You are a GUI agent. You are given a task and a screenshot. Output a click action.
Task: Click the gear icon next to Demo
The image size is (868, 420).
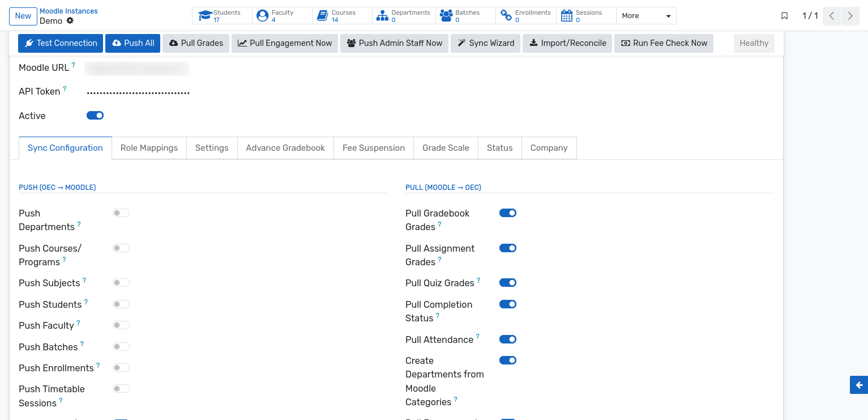click(70, 20)
